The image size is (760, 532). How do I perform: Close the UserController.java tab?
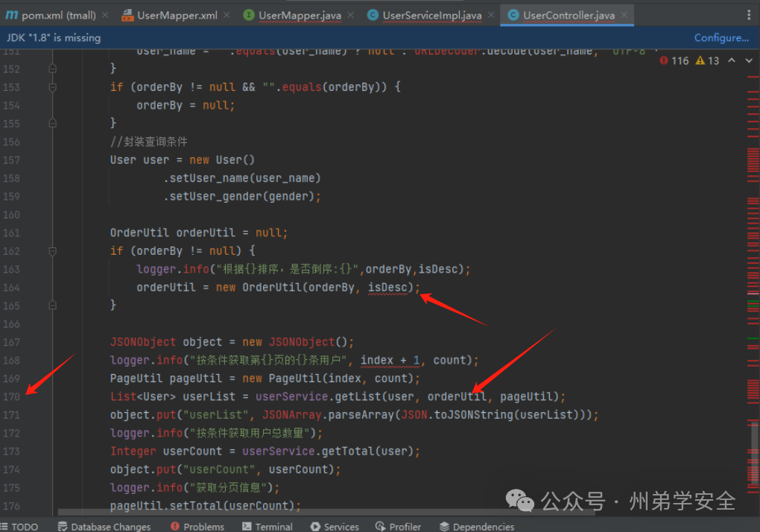[625, 16]
